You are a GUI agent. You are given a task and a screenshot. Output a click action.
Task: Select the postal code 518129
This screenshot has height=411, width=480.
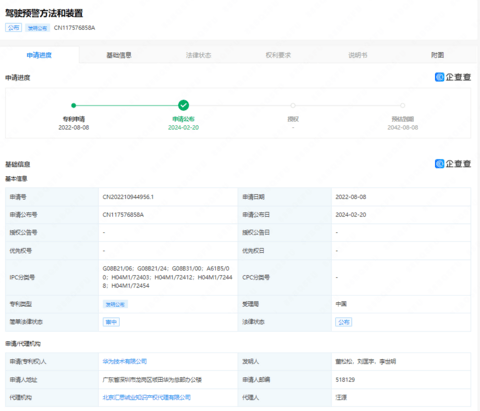point(345,380)
